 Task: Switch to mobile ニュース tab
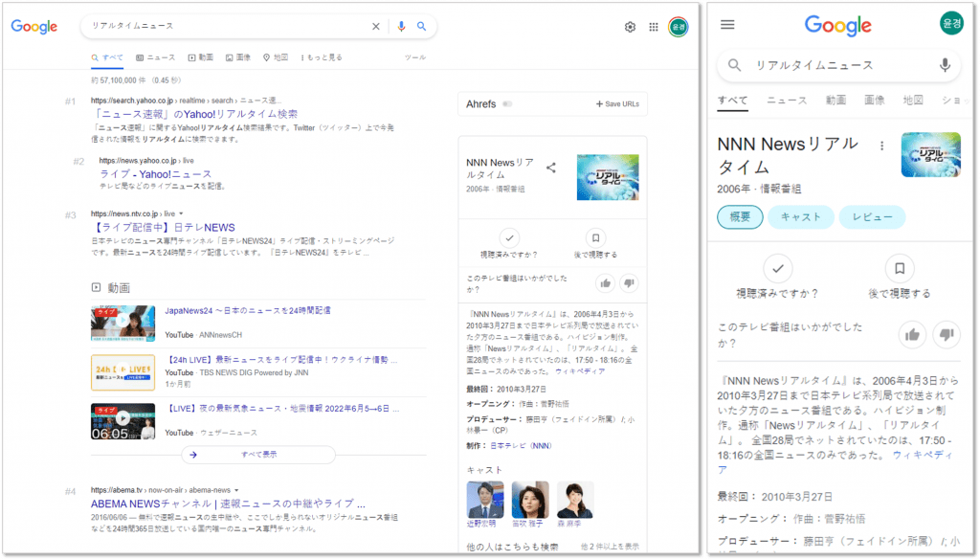coord(787,100)
